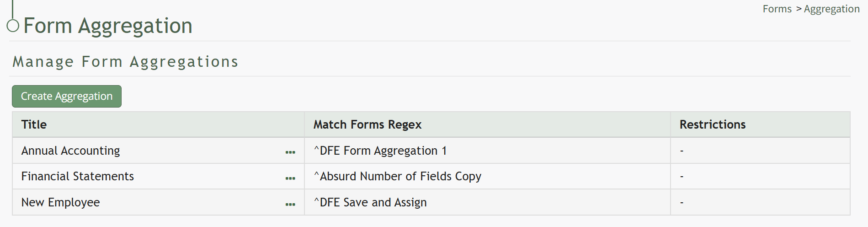Click the Title column header
Image resolution: width=868 pixels, height=227 pixels.
point(34,124)
